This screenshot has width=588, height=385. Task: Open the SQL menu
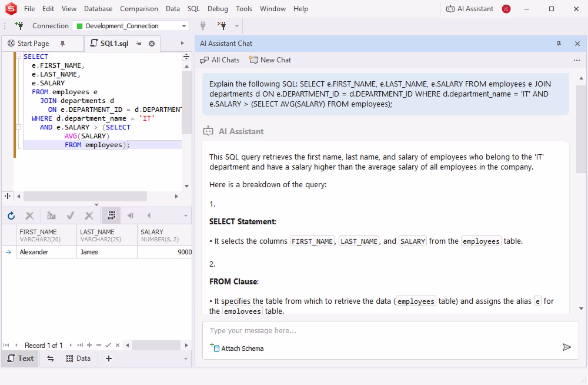(x=193, y=9)
